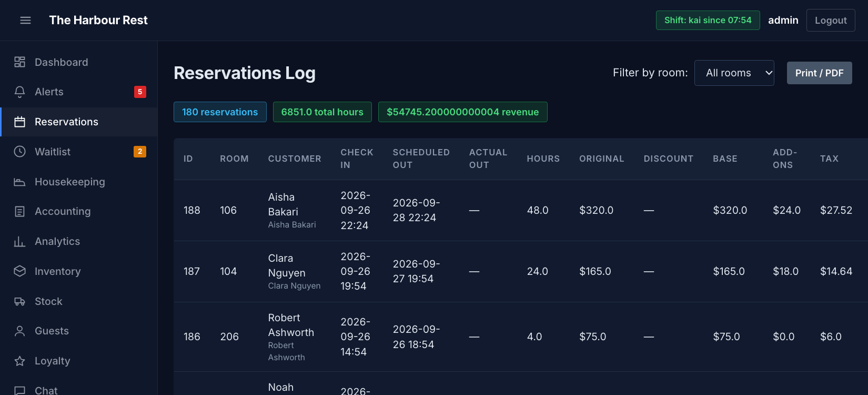
Task: Click the Reservations calendar icon
Action: [x=19, y=122]
